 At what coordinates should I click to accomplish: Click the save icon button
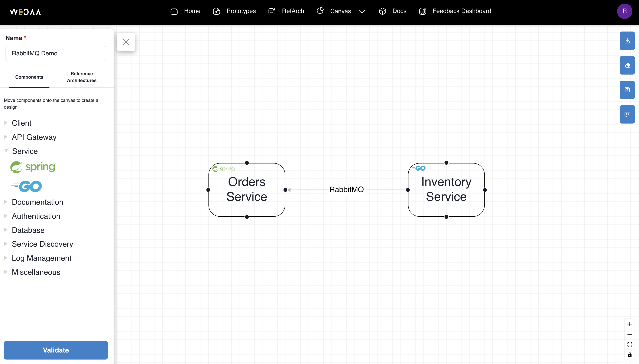(627, 90)
